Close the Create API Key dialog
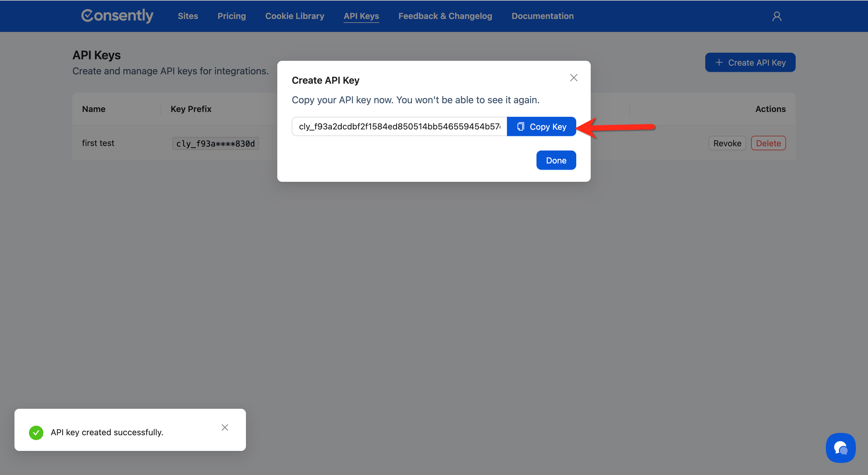Viewport: 868px width, 475px height. [x=574, y=78]
